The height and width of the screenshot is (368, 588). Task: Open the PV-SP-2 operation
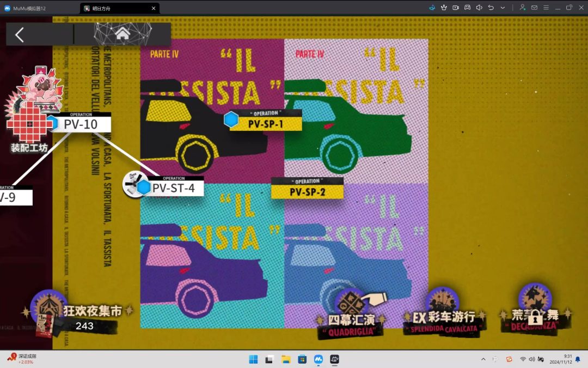(x=307, y=189)
